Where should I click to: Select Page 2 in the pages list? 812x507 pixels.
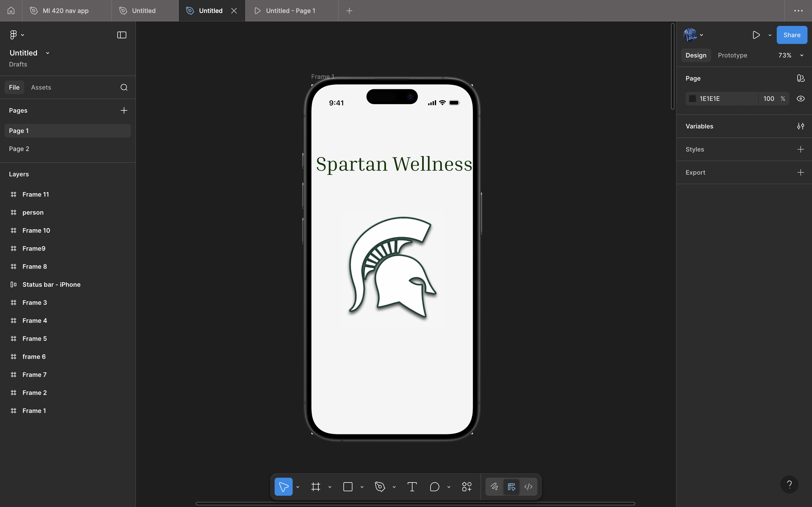click(19, 148)
